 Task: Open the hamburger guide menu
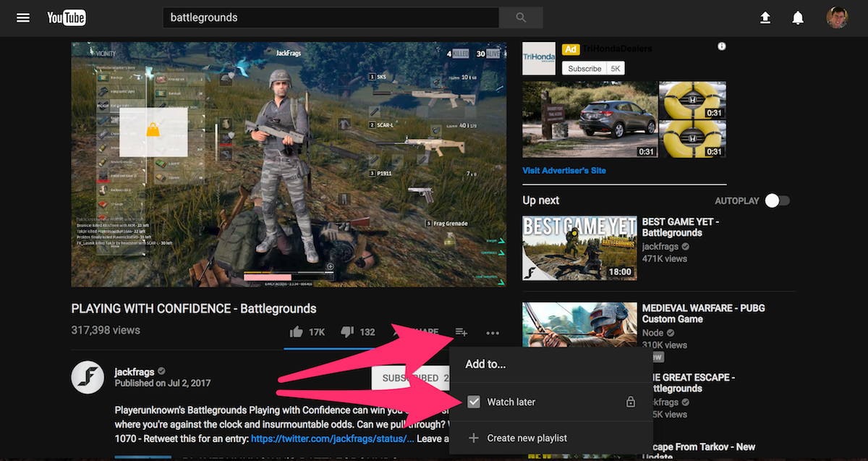(23, 18)
